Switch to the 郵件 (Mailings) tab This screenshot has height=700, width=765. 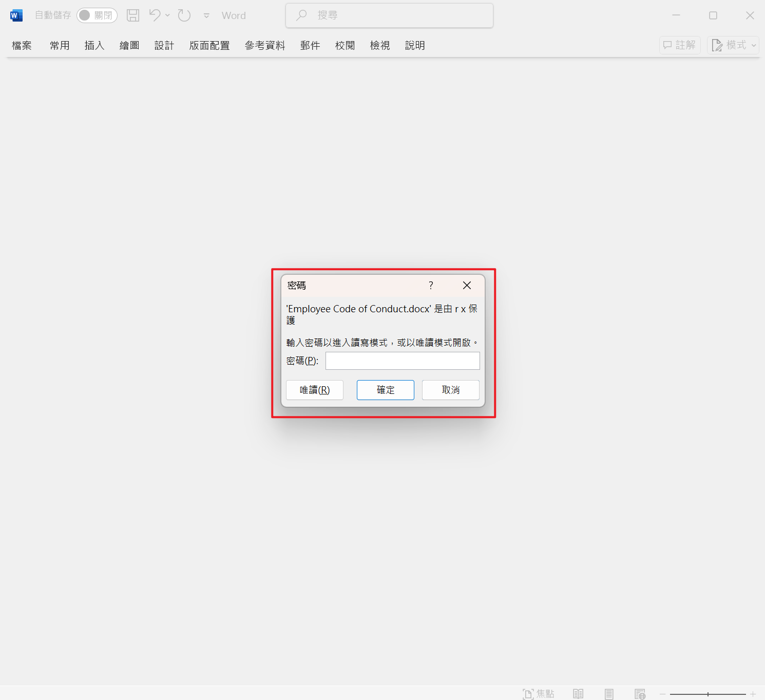tap(310, 46)
